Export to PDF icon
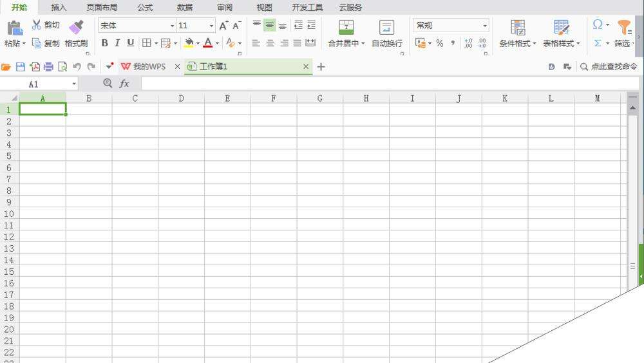The image size is (644, 363). (35, 66)
